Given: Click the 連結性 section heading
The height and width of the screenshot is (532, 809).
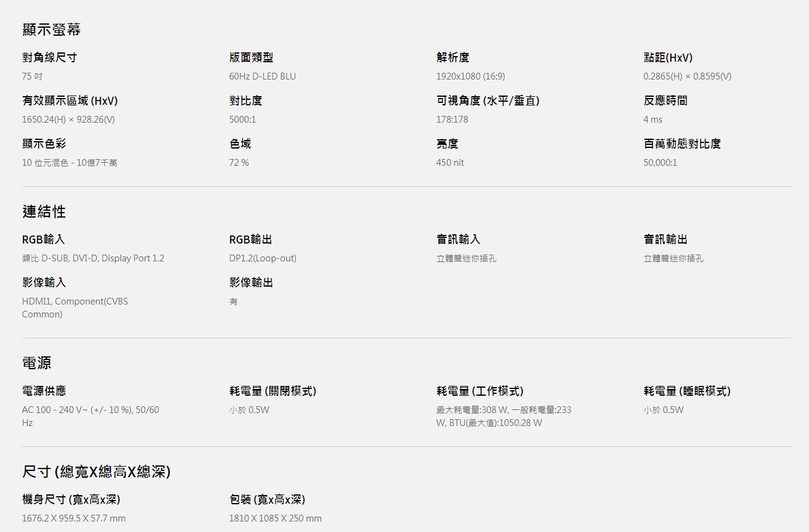Looking at the screenshot, I should pos(44,211).
